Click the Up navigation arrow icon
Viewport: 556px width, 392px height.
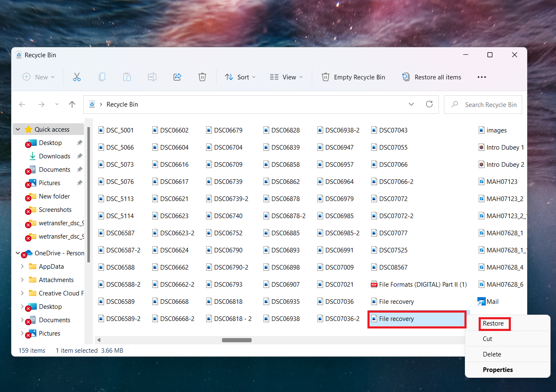click(72, 104)
